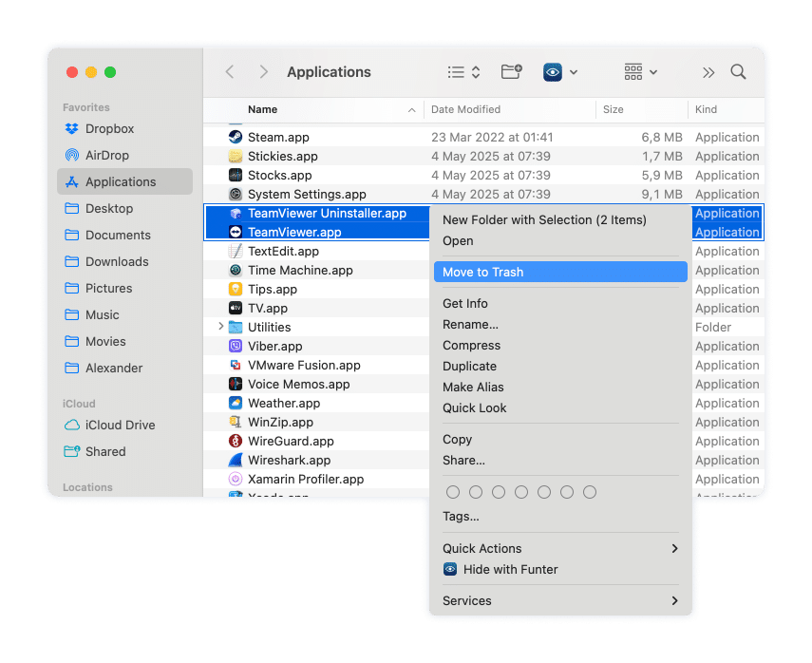
Task: Select the VMware Fusion.app icon
Action: point(236,365)
